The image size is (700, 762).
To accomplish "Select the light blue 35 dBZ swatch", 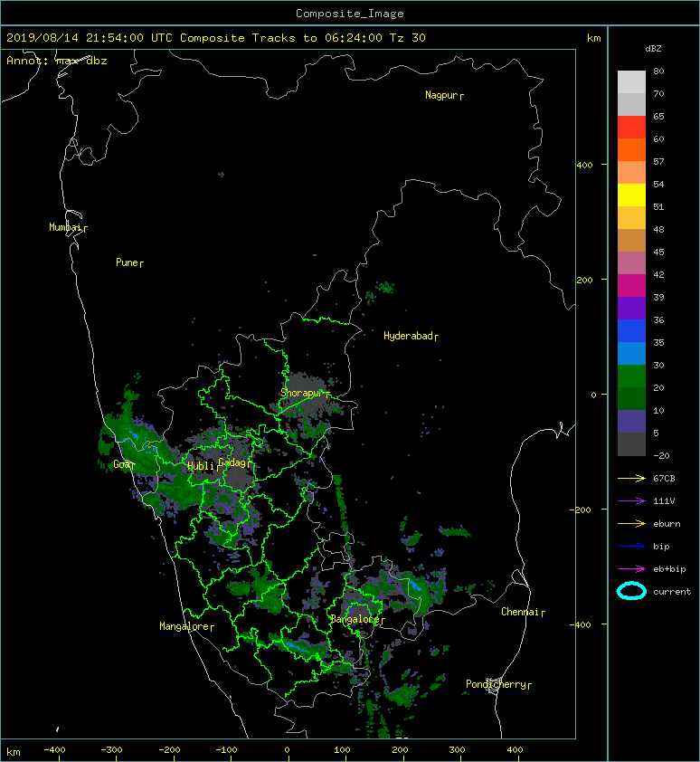I will 631,353.
